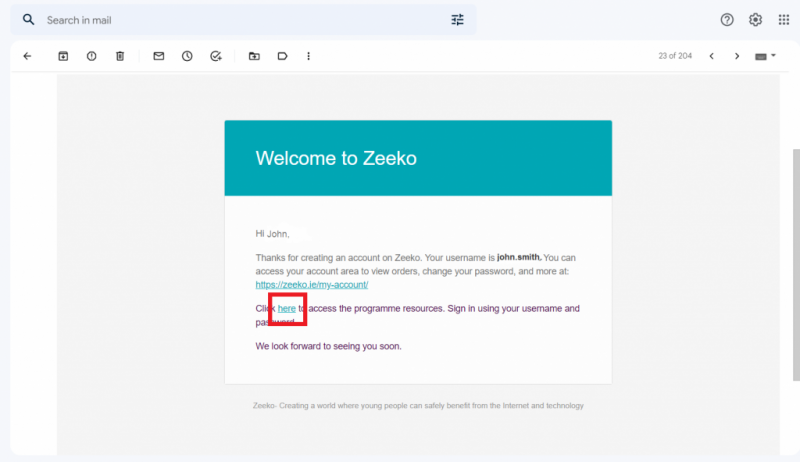Open the Labels menu
Image resolution: width=800 pixels, height=462 pixels.
[282, 56]
